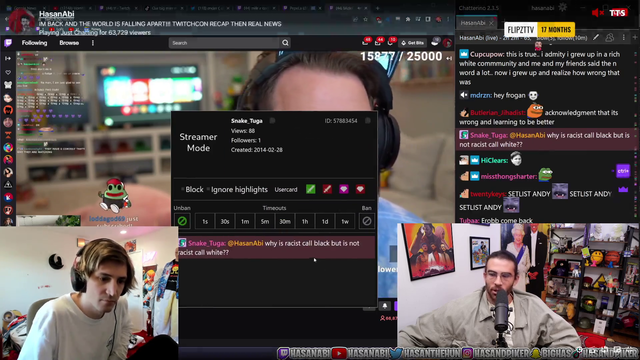Click the red diamond unVIP icon

(360, 189)
